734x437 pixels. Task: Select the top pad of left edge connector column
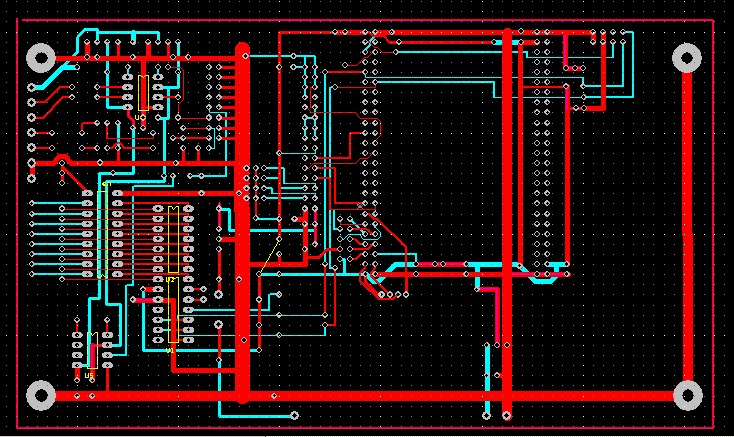[31, 87]
